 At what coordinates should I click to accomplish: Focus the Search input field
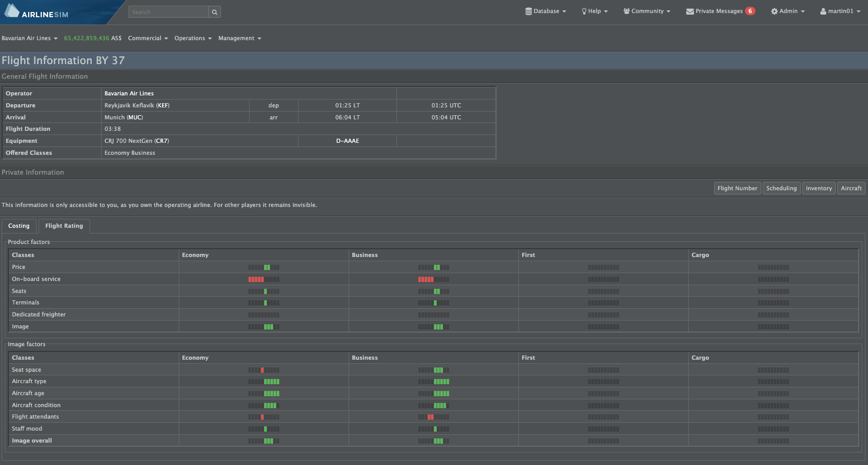pos(169,12)
